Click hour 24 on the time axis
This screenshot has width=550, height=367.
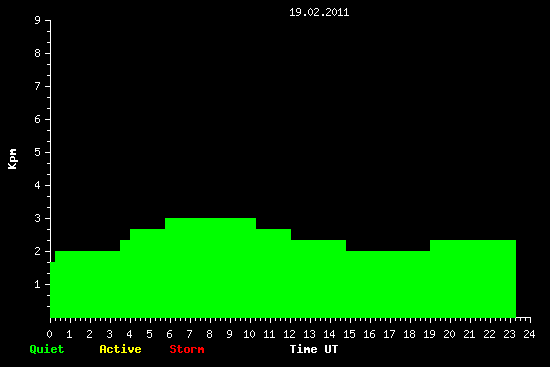point(529,334)
